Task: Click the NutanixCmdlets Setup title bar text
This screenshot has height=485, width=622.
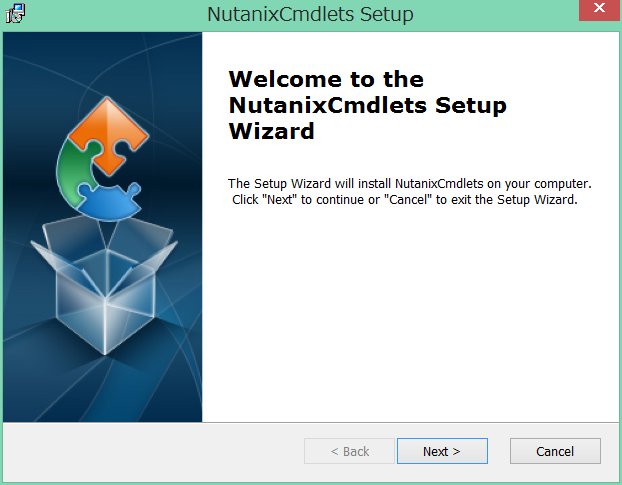Action: coord(310,14)
